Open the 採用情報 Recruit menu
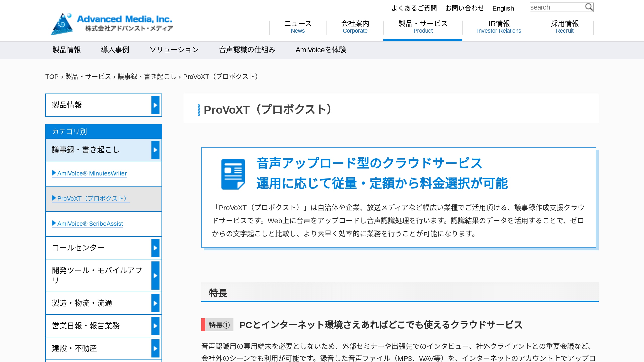This screenshot has width=644, height=362. (x=565, y=27)
